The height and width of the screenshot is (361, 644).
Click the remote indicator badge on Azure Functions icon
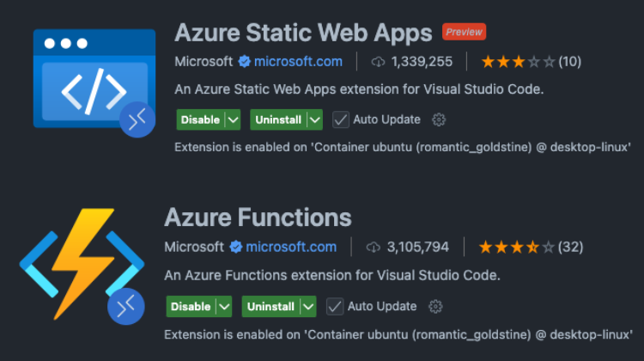(x=125, y=306)
